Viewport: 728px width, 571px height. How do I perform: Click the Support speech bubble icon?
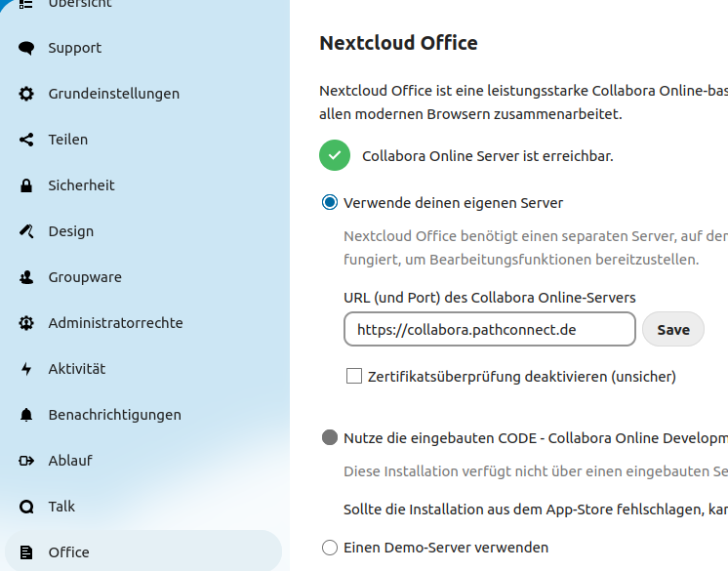[x=26, y=48]
